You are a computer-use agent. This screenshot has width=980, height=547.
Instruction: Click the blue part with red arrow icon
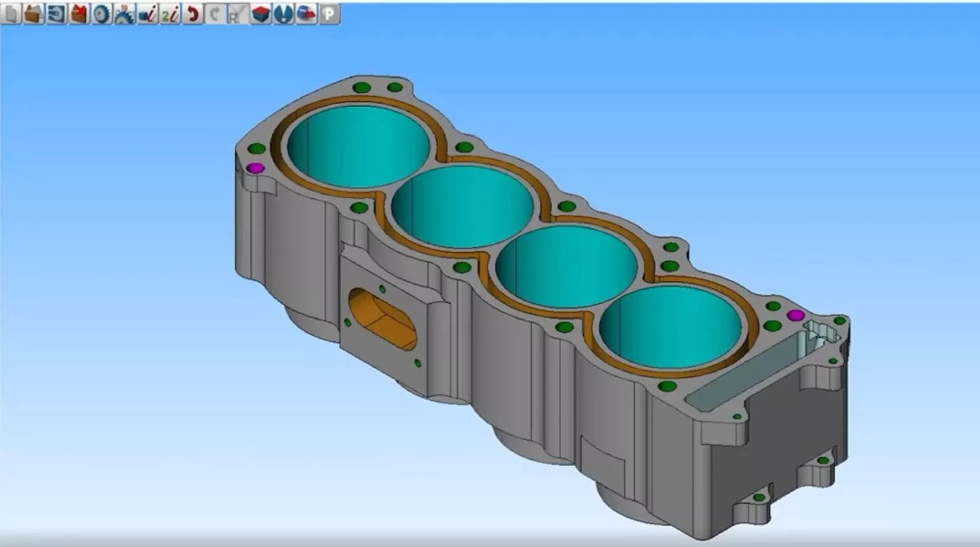coord(306,14)
